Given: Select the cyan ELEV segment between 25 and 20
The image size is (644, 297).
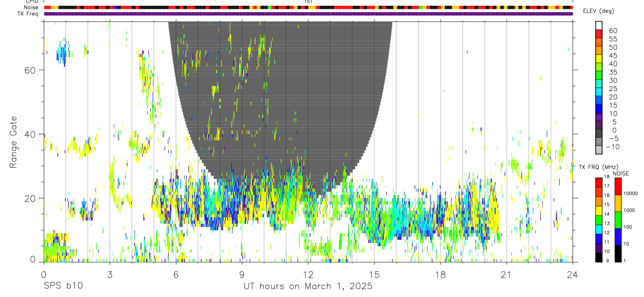Looking at the screenshot, I should (599, 92).
